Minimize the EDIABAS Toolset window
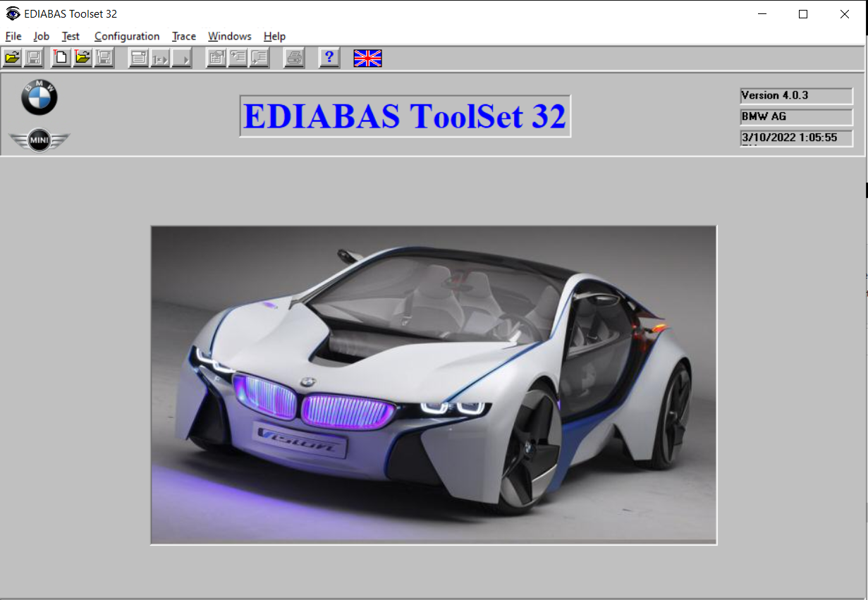Viewport: 868px width, 600px height. point(762,14)
